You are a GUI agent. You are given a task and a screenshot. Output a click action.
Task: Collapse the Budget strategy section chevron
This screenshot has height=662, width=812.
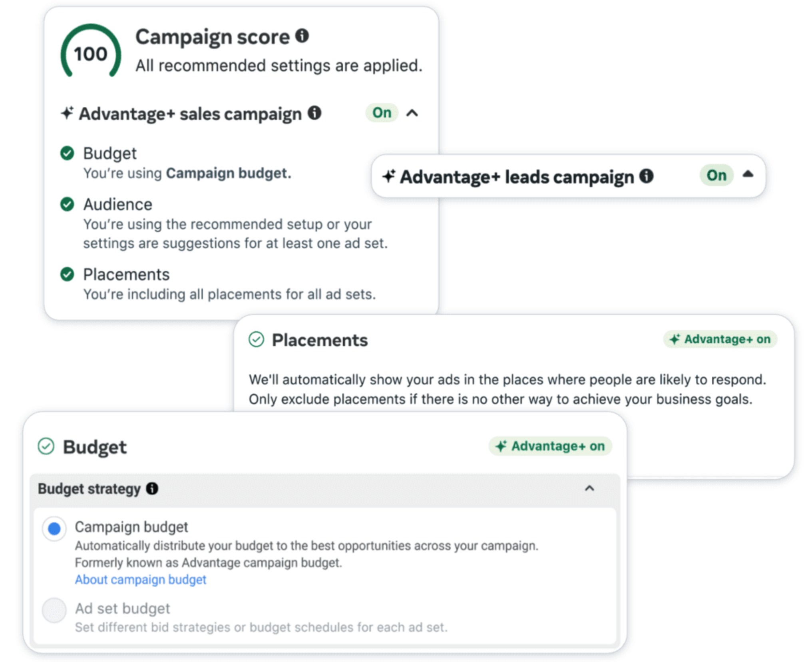tap(589, 488)
